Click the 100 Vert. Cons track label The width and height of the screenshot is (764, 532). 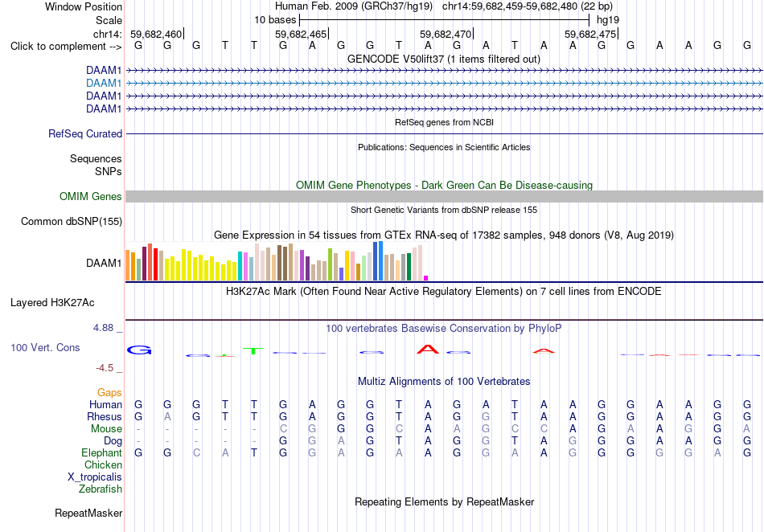[45, 347]
